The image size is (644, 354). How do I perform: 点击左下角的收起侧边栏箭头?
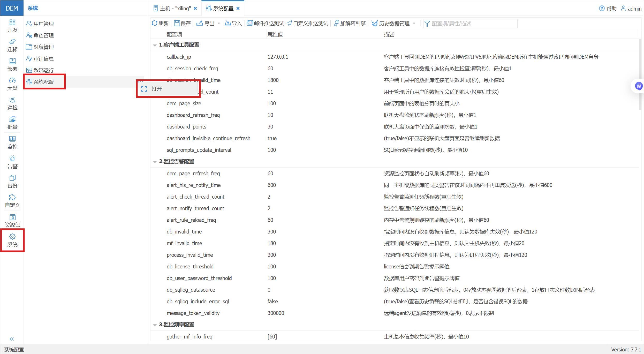[12, 339]
